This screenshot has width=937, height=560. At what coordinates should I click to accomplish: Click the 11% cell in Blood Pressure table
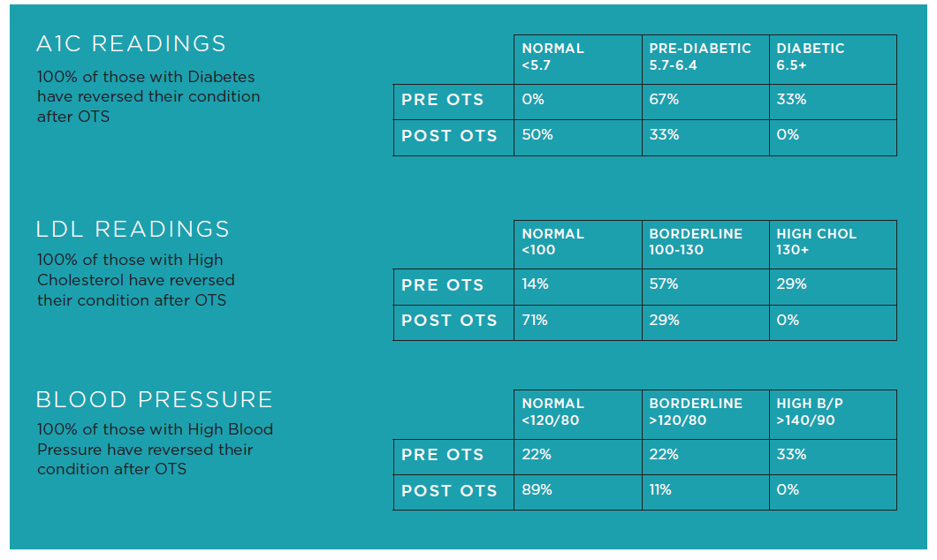point(660,489)
